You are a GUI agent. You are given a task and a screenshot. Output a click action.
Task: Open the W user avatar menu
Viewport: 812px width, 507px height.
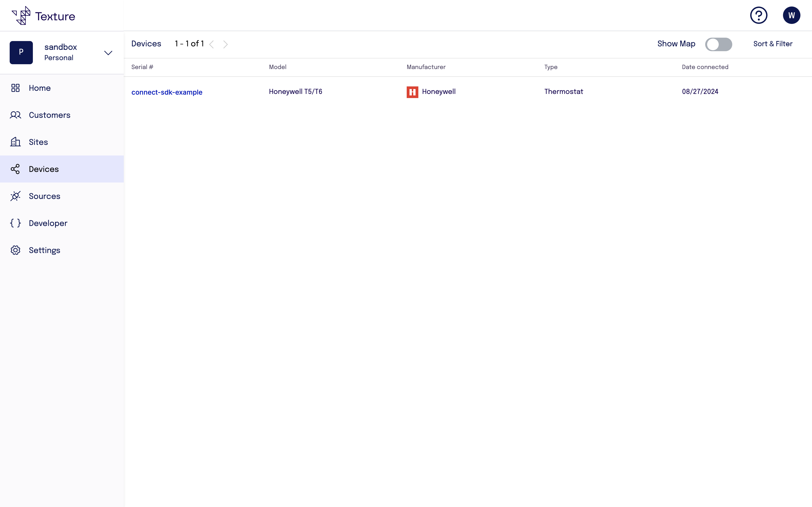coord(791,15)
